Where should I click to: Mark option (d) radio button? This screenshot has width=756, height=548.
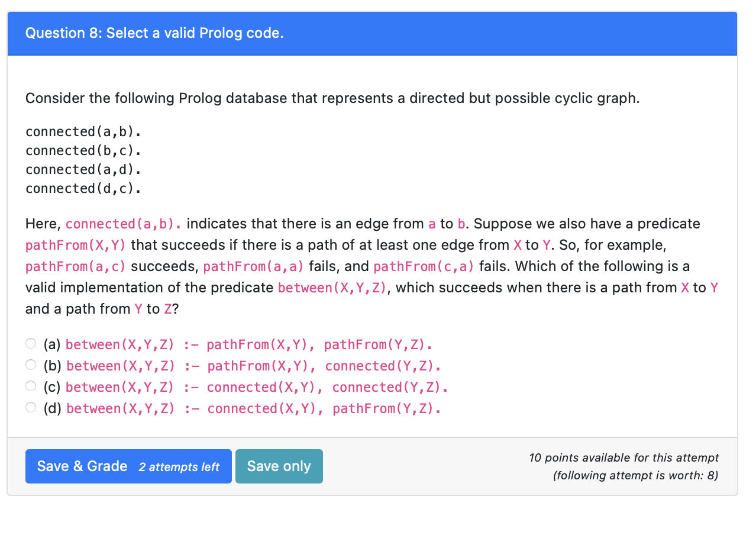(31, 407)
